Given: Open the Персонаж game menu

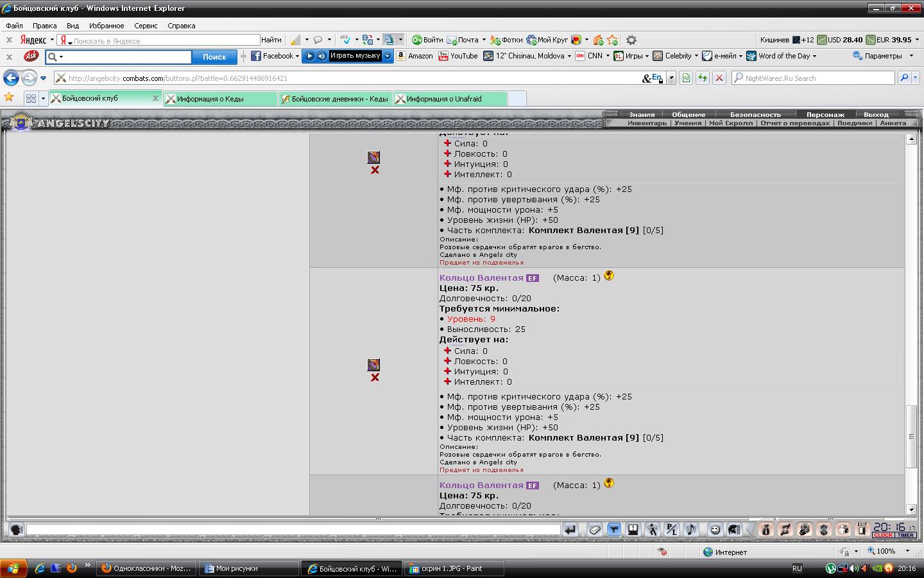Looking at the screenshot, I should pyautogui.click(x=825, y=114).
